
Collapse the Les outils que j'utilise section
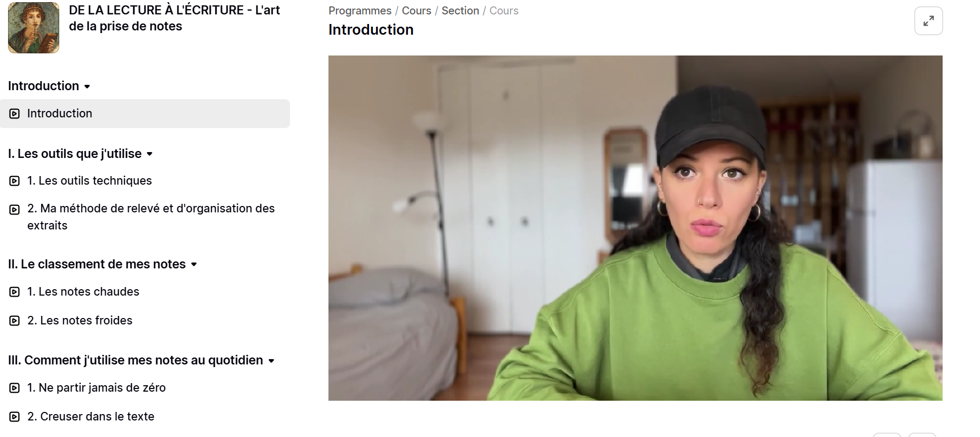point(150,154)
